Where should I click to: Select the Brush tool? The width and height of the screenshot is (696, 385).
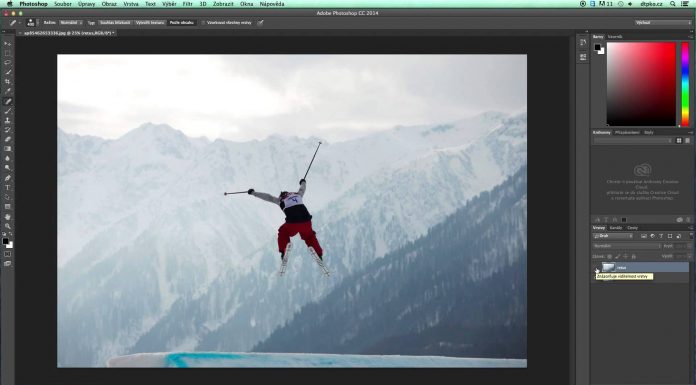tap(8, 111)
